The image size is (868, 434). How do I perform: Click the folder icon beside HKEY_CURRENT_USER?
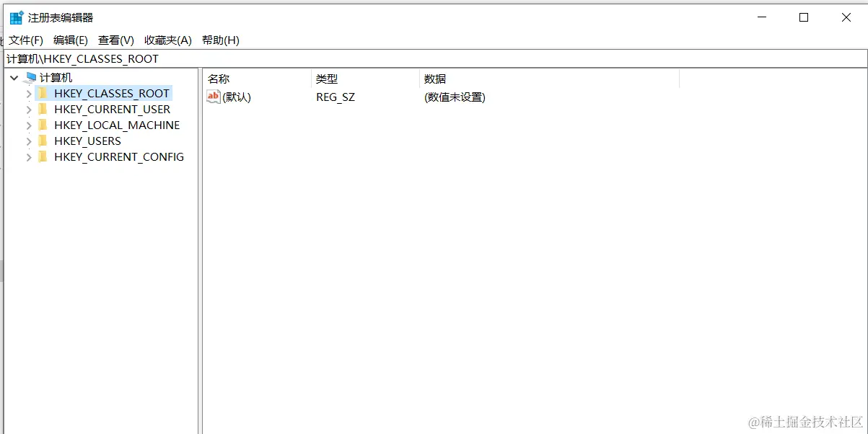(43, 109)
